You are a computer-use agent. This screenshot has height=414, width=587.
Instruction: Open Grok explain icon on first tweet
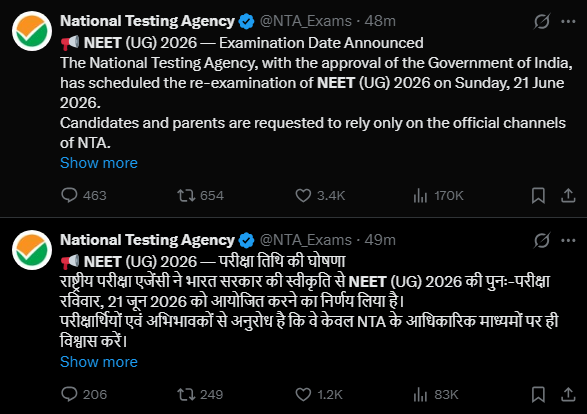pyautogui.click(x=542, y=21)
